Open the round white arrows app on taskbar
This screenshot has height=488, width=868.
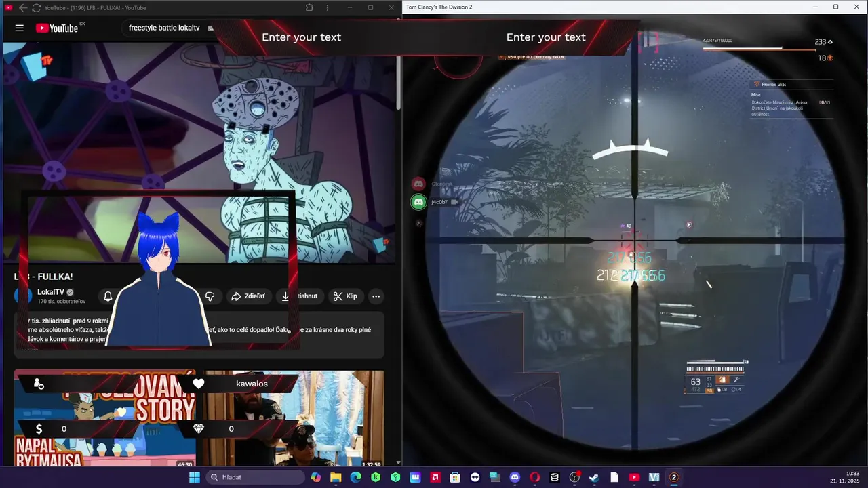click(x=475, y=477)
